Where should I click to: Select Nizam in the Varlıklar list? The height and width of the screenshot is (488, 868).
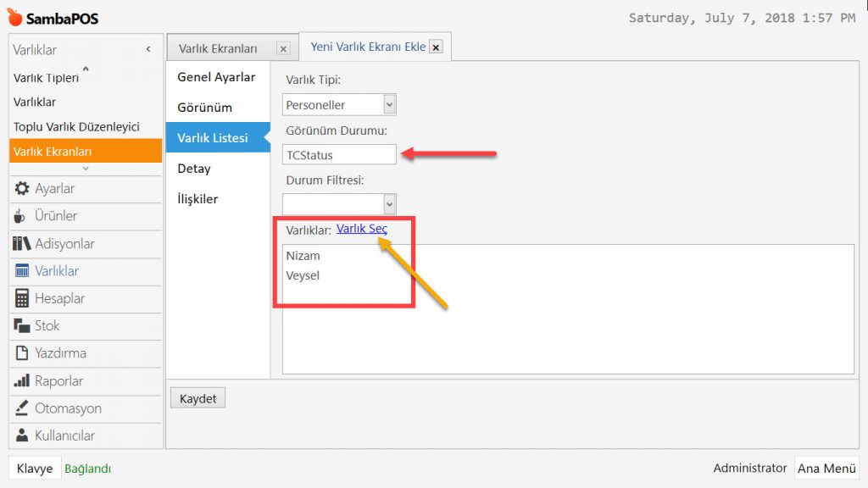[303, 256]
